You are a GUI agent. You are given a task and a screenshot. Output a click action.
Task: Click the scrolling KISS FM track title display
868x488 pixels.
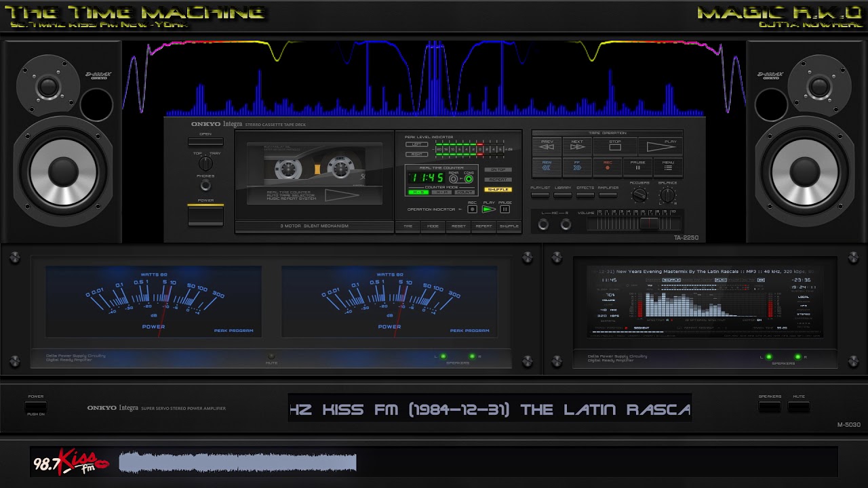[490, 407]
